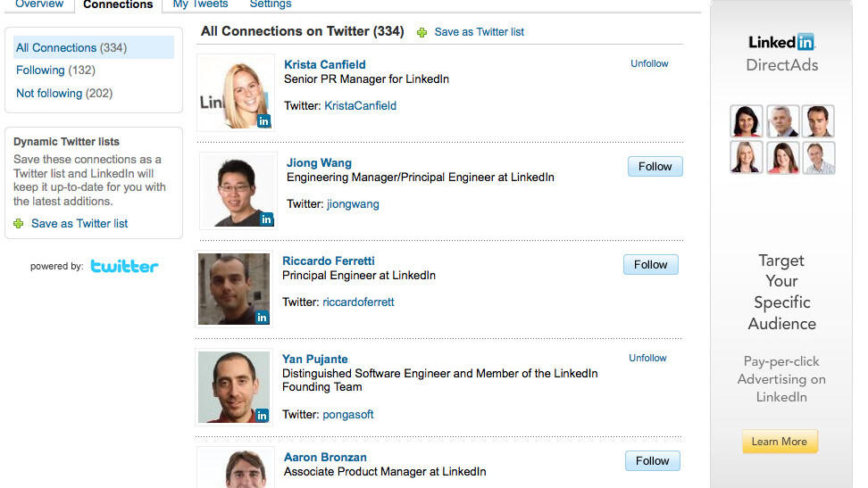
Task: Click the LinkedIn badge on Yan Pujante's photo
Action: pyautogui.click(x=262, y=415)
